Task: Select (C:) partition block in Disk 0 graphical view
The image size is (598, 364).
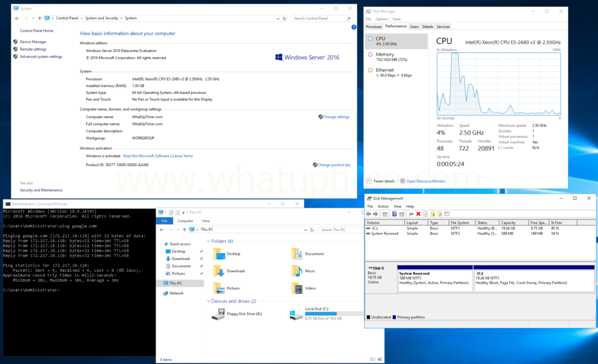Action: 534,279
